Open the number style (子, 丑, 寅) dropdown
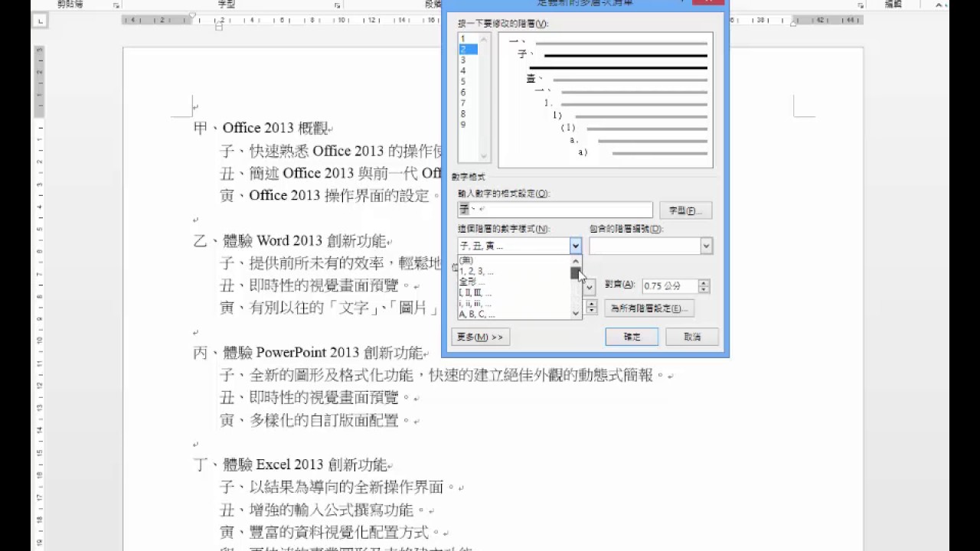 [575, 246]
